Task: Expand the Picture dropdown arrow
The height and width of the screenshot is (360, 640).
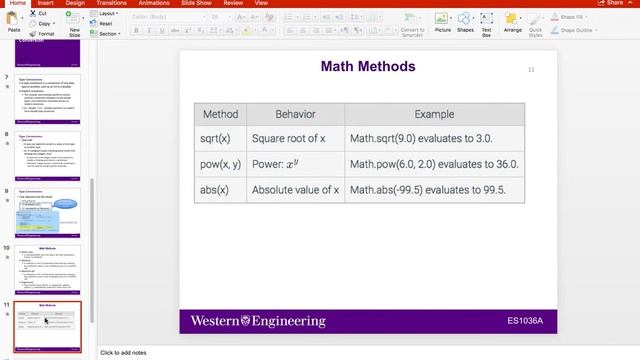Action: click(451, 18)
